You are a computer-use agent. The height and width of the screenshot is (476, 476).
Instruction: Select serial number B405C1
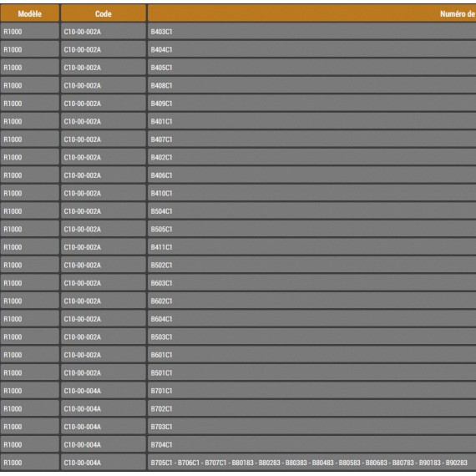pyautogui.click(x=161, y=68)
